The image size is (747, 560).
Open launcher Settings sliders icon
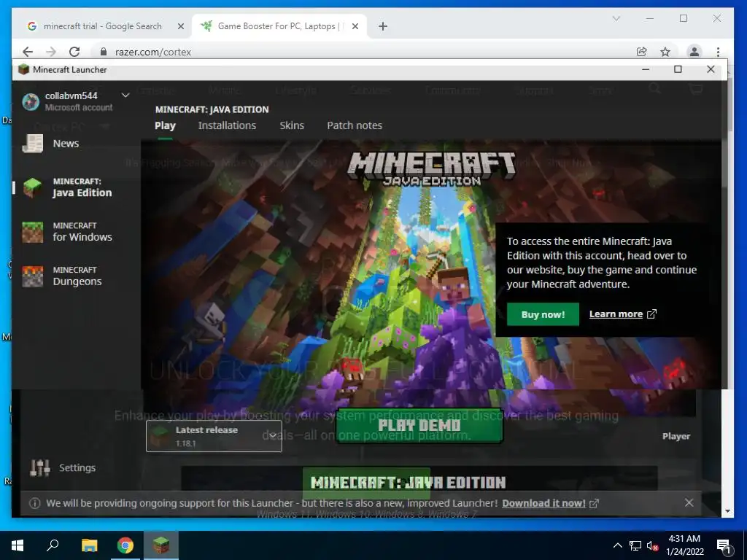coord(40,467)
